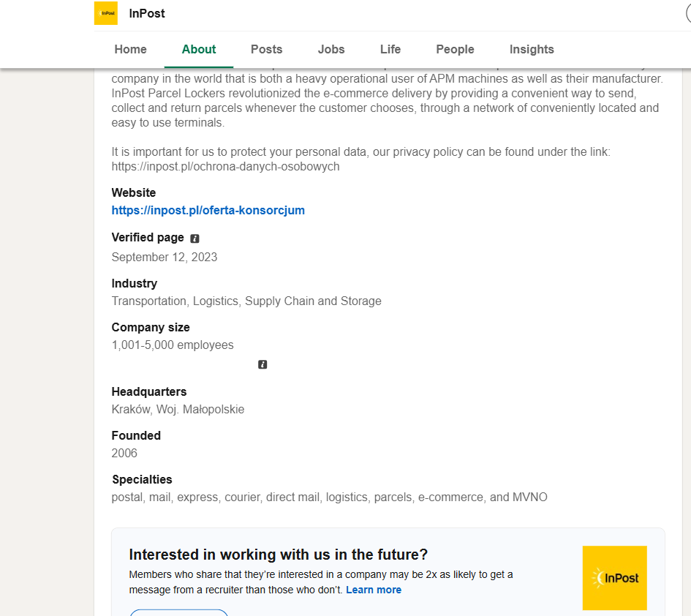Click the Headquarters heading

tap(149, 392)
